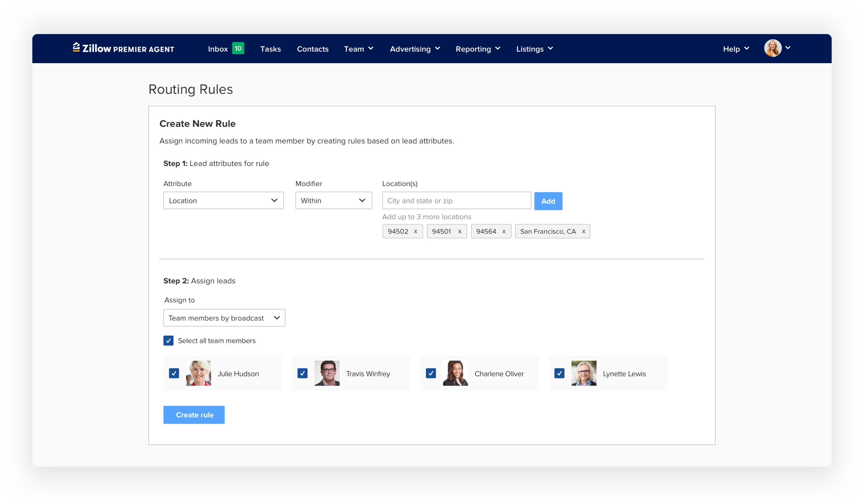864x504 pixels.
Task: Open the Reporting menu
Action: point(478,49)
